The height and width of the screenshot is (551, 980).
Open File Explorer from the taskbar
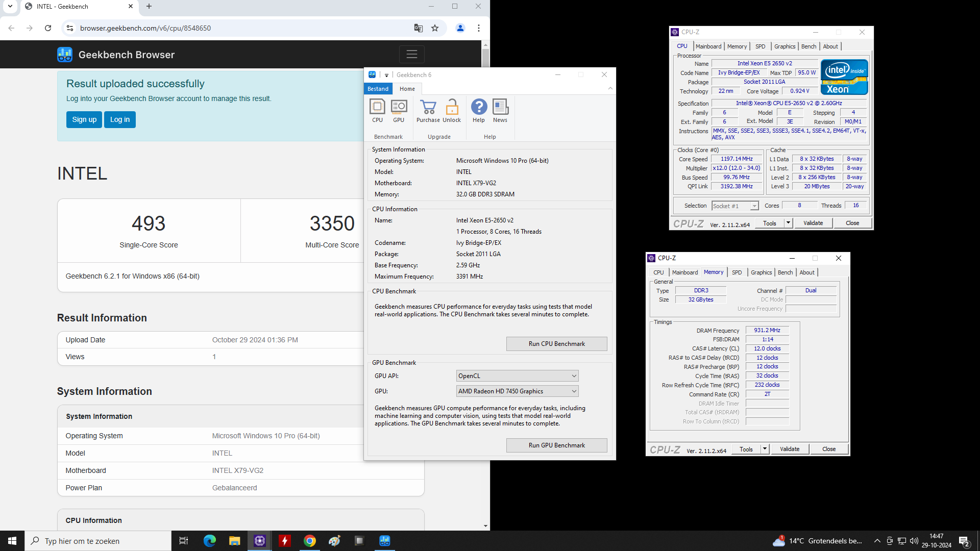(x=234, y=541)
